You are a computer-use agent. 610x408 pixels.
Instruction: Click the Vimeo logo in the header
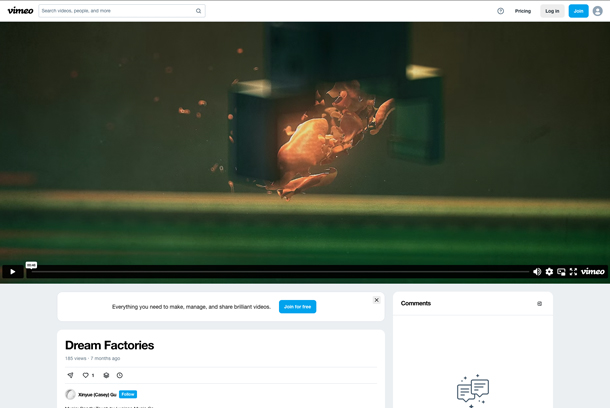click(x=20, y=11)
